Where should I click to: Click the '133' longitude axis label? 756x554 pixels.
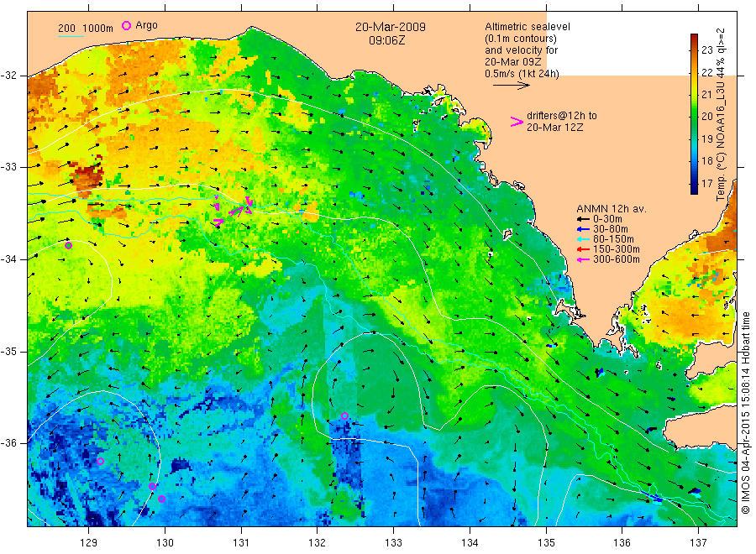(x=393, y=543)
